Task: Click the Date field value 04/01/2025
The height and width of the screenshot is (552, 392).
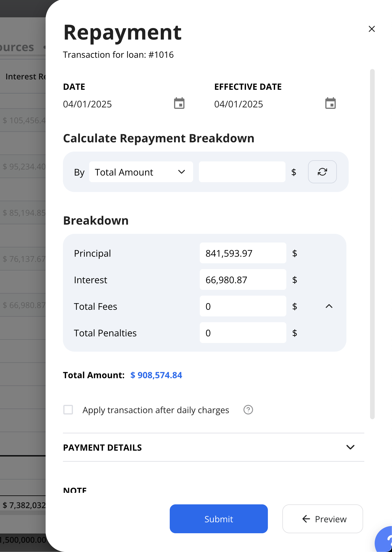Action: point(87,104)
